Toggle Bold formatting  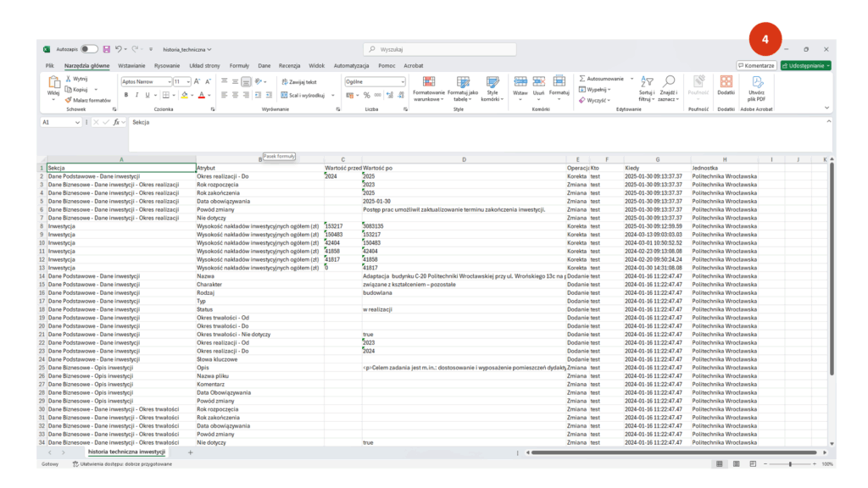[126, 95]
